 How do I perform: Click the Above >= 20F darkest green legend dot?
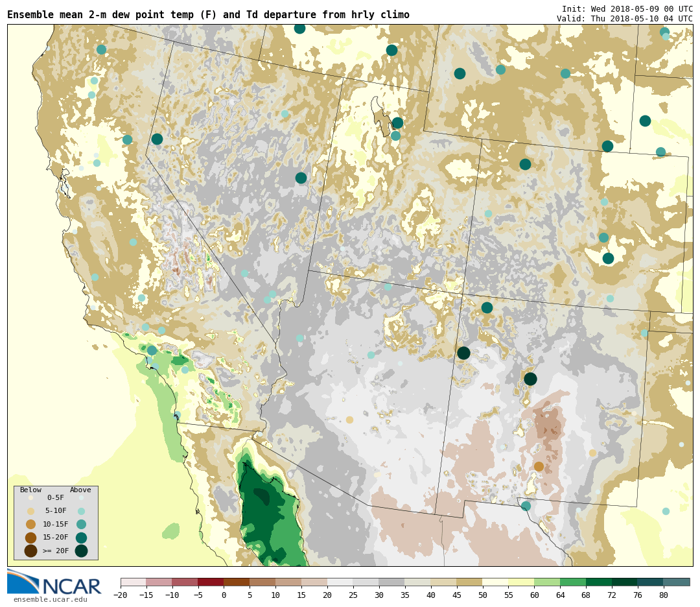[x=81, y=551]
